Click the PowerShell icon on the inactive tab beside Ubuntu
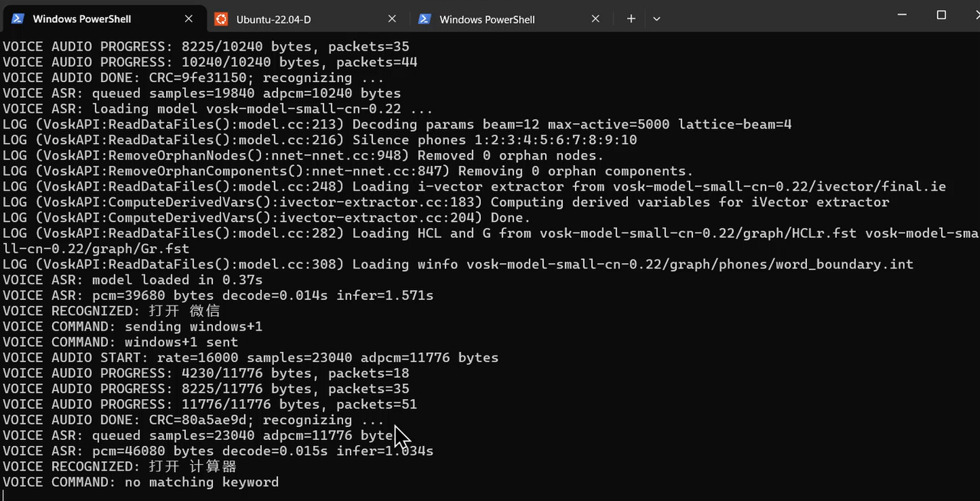The image size is (980, 501). [424, 19]
